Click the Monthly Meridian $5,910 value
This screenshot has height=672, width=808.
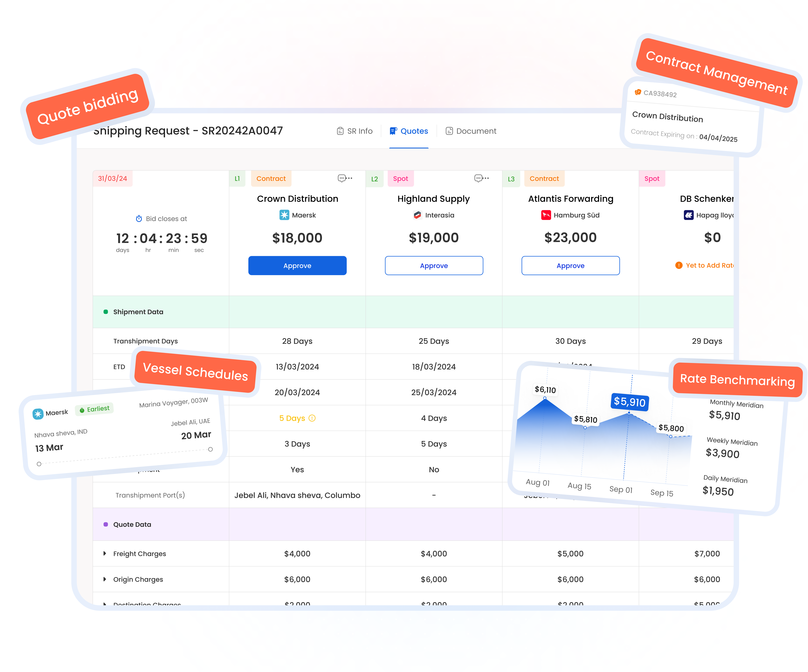coord(725,415)
